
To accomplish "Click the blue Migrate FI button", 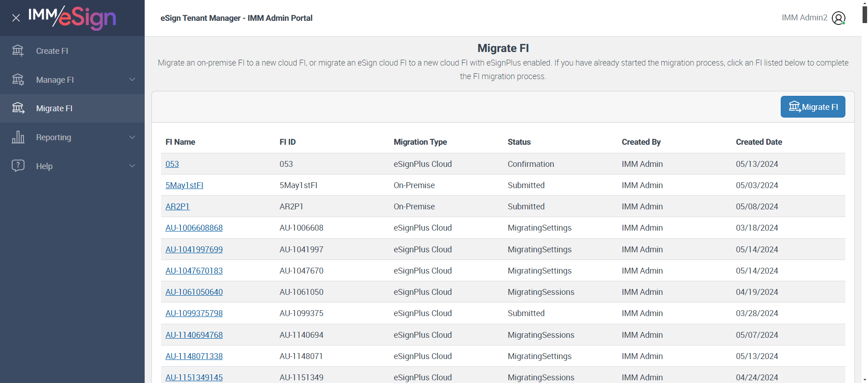I will pyautogui.click(x=813, y=107).
